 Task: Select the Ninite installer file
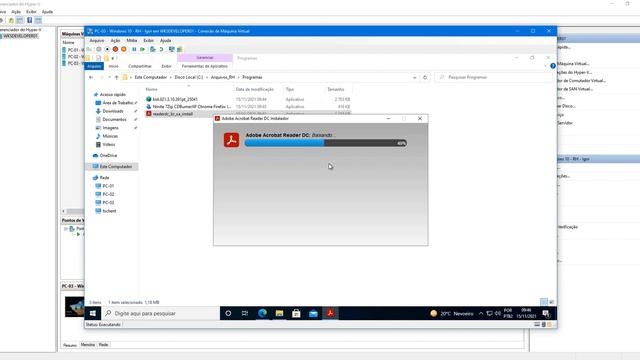click(x=191, y=107)
